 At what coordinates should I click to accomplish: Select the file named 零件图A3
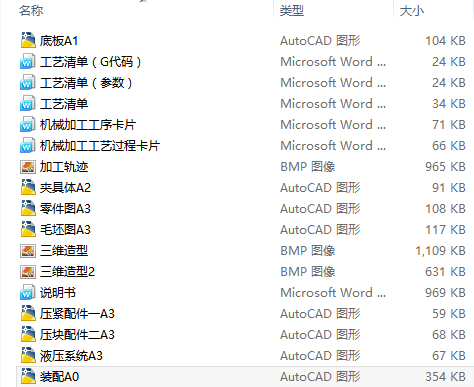click(x=65, y=209)
